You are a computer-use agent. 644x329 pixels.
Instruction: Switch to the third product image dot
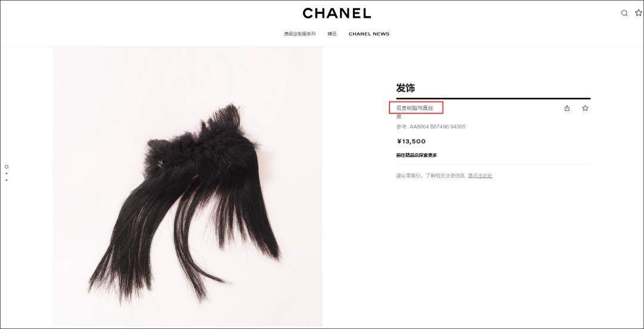[7, 180]
